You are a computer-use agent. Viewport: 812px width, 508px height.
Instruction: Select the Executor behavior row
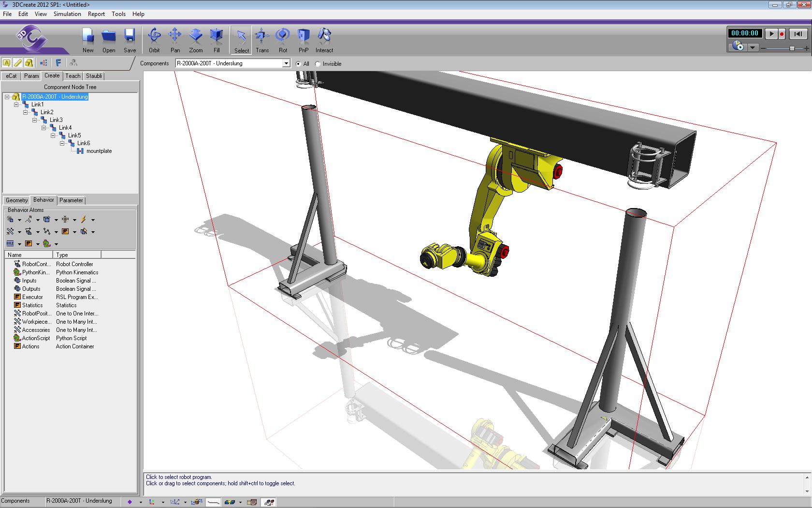pos(71,297)
